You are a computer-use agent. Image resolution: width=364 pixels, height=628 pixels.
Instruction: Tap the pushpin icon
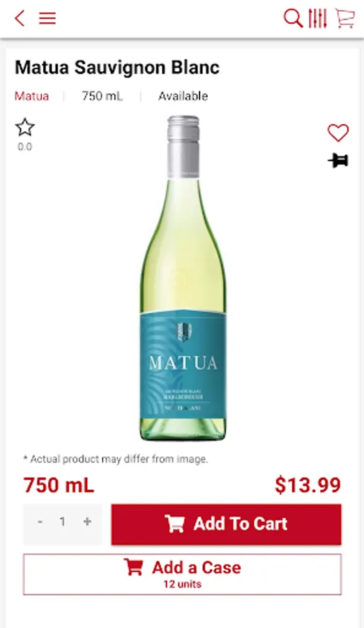pyautogui.click(x=338, y=160)
